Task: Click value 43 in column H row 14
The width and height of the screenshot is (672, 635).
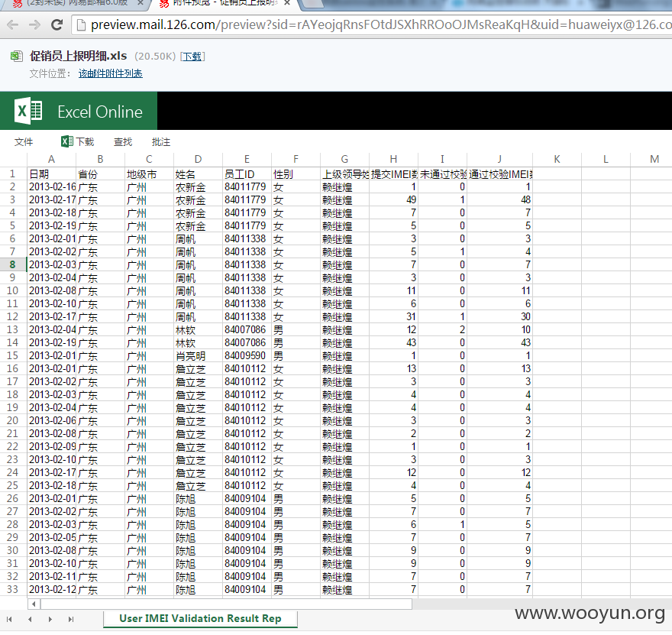Action: (x=393, y=343)
